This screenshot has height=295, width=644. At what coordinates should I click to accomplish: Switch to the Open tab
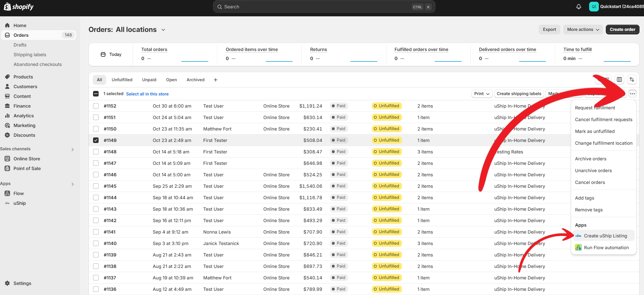pos(172,80)
